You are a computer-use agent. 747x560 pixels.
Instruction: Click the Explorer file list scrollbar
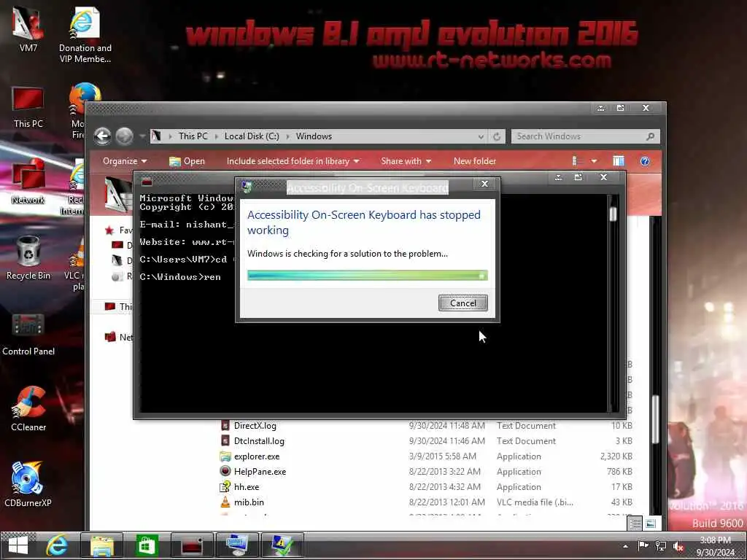tap(655, 419)
